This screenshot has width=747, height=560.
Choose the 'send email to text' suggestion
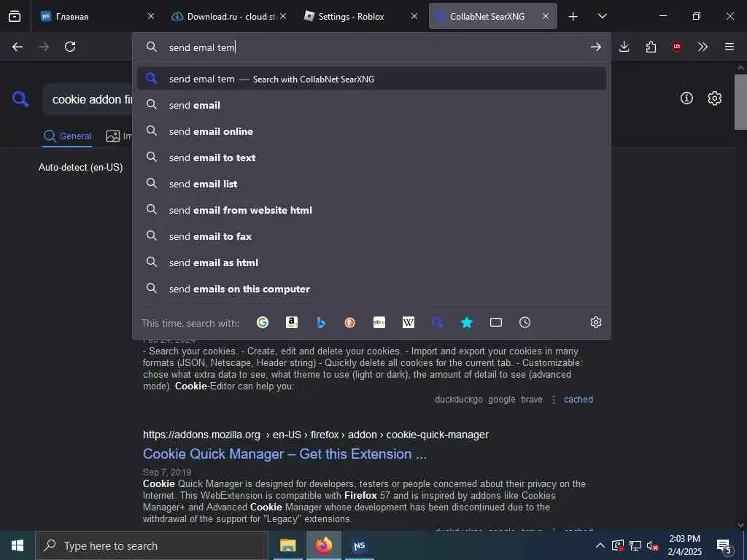371,157
